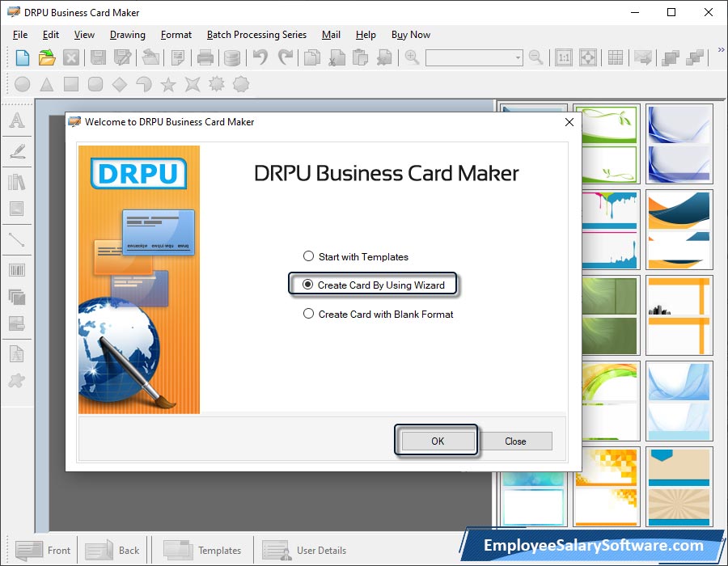This screenshot has height=566, width=728.
Task: Choose the light blue swirl template thumbnail
Action: [x=679, y=401]
